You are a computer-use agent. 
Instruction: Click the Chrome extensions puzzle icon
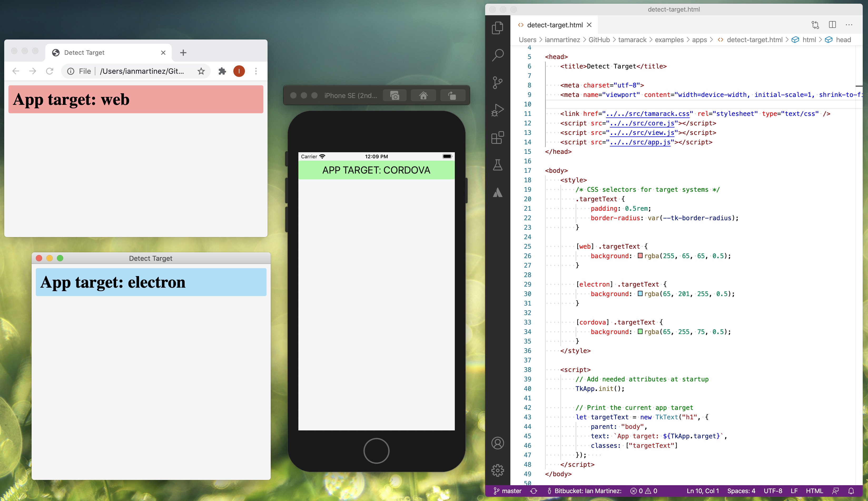tap(222, 71)
